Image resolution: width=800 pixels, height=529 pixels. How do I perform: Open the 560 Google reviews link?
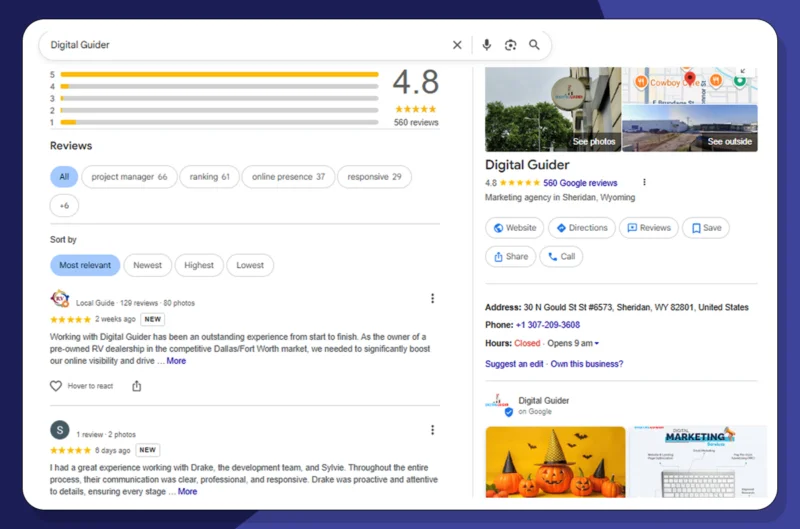coord(580,183)
